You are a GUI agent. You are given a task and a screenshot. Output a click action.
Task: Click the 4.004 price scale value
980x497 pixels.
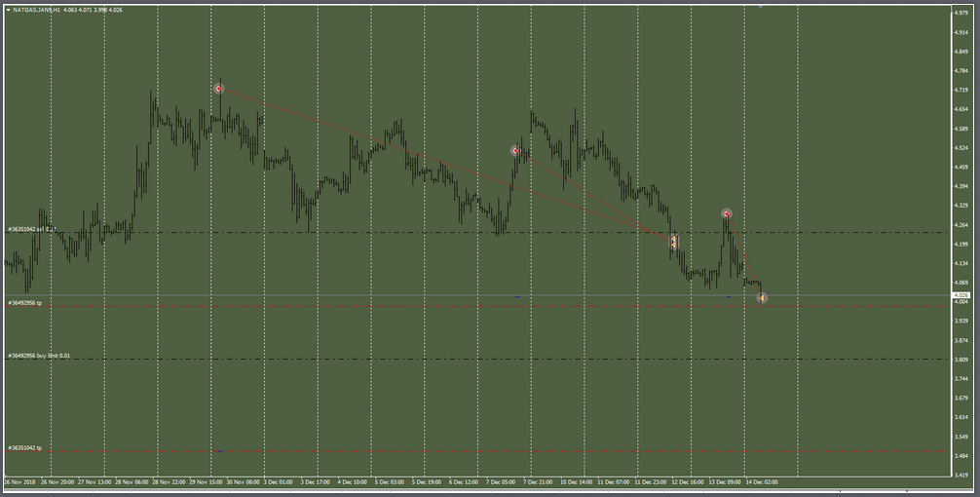click(x=961, y=302)
